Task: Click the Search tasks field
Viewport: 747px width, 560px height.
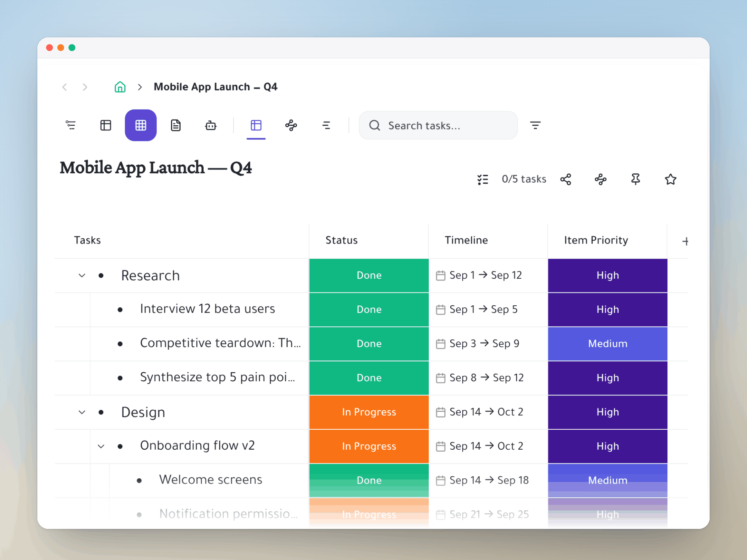Action: pyautogui.click(x=438, y=125)
